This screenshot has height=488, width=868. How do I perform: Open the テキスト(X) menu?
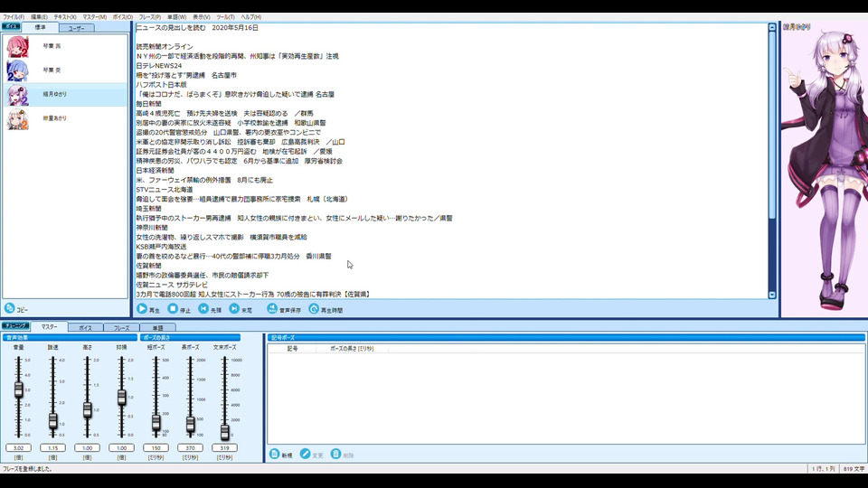tap(65, 17)
